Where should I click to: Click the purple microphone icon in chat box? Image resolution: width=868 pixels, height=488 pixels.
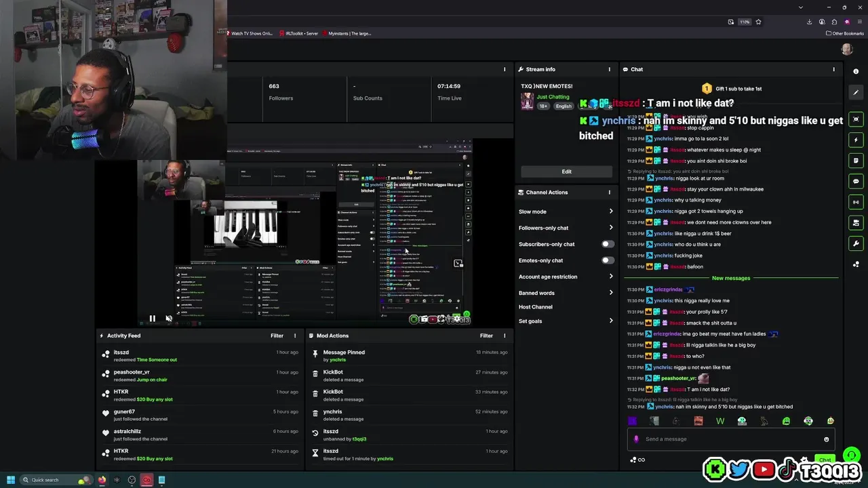click(636, 439)
